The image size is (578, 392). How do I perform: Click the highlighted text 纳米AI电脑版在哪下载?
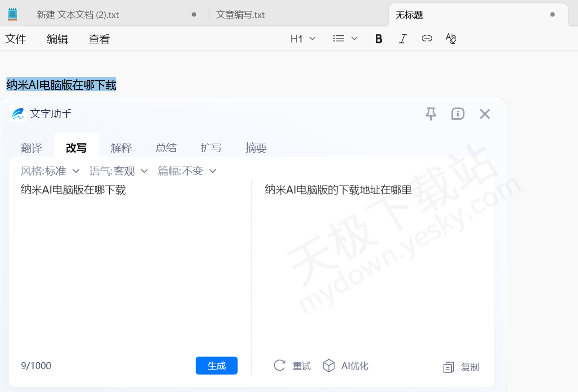point(61,85)
